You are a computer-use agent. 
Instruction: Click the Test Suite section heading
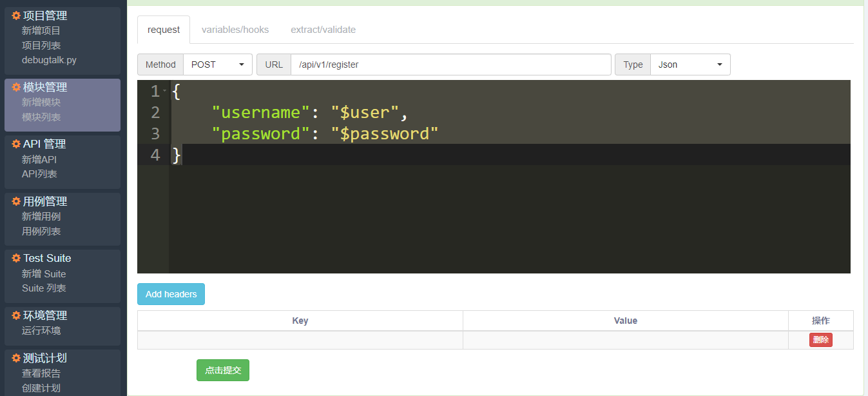(x=47, y=258)
